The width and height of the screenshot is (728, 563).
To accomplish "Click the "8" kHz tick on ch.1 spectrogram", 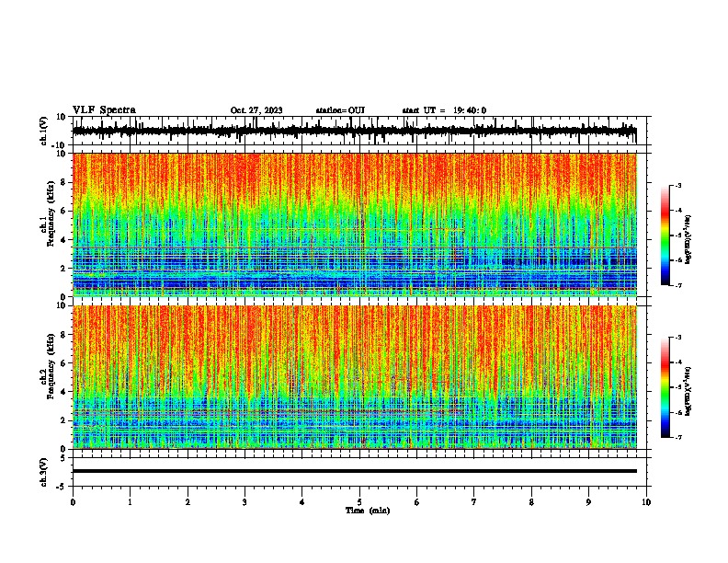I will coord(64,182).
